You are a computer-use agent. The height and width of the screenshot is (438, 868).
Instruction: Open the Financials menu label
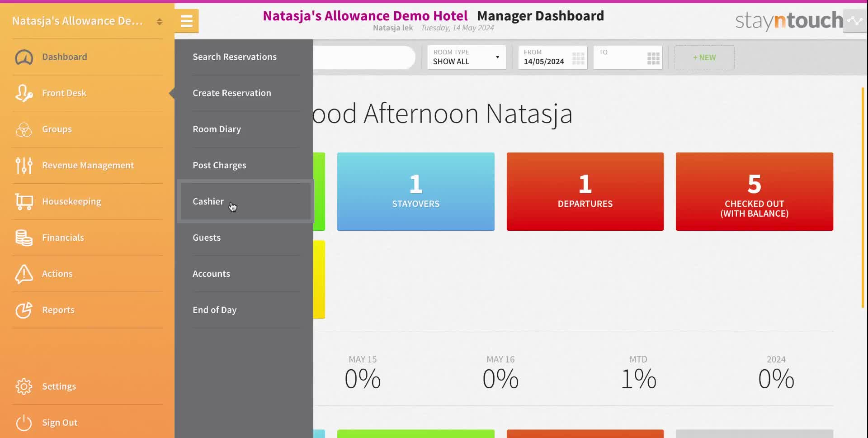point(63,238)
